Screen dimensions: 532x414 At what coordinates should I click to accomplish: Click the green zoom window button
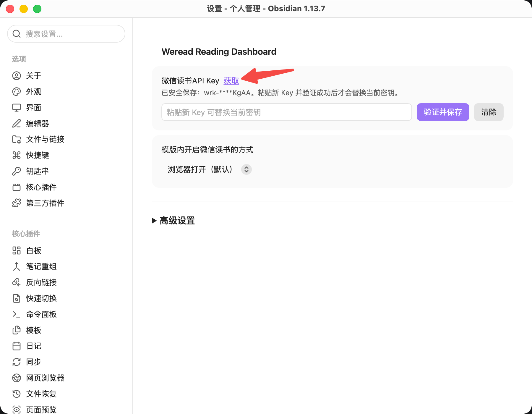point(37,9)
